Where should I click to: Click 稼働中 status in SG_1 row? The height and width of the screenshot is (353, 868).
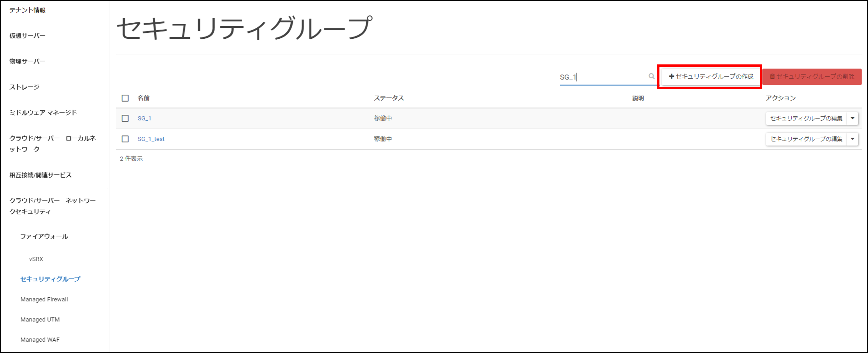pyautogui.click(x=383, y=118)
